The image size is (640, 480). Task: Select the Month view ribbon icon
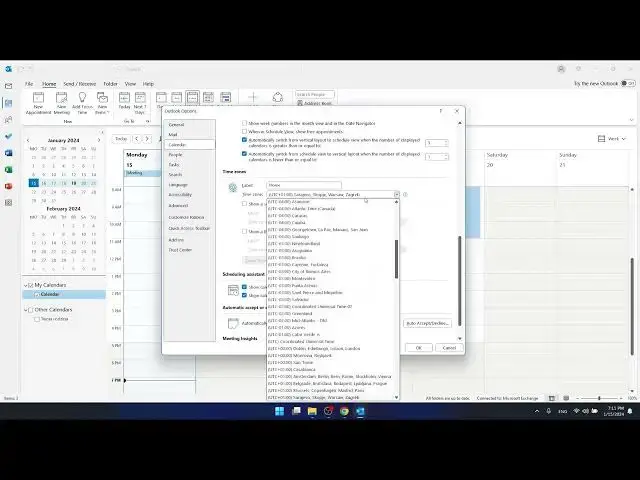(208, 98)
